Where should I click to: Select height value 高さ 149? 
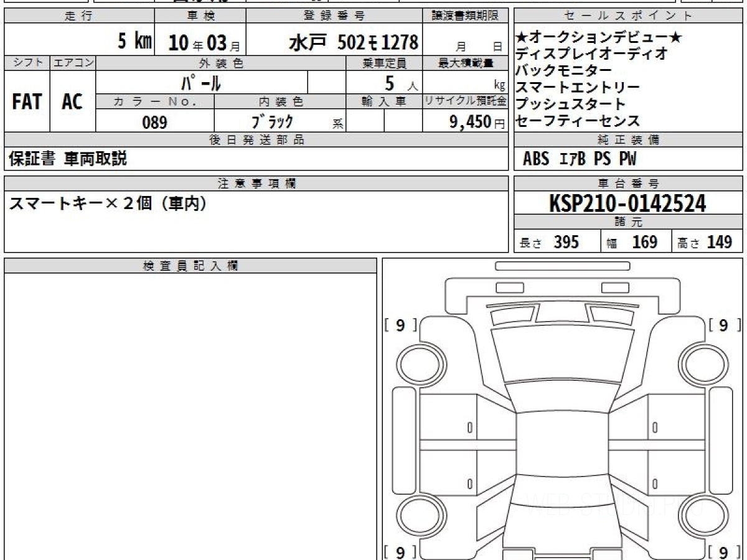pos(705,242)
